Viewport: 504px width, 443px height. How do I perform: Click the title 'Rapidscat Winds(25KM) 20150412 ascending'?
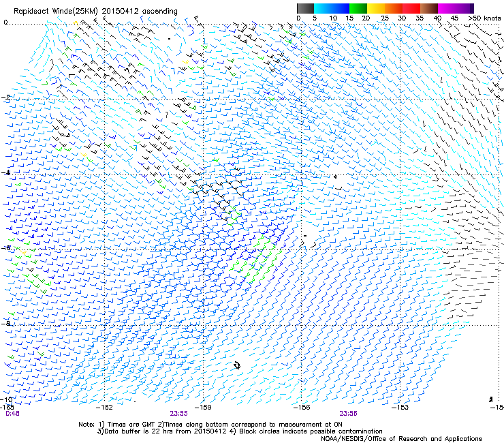95,12
